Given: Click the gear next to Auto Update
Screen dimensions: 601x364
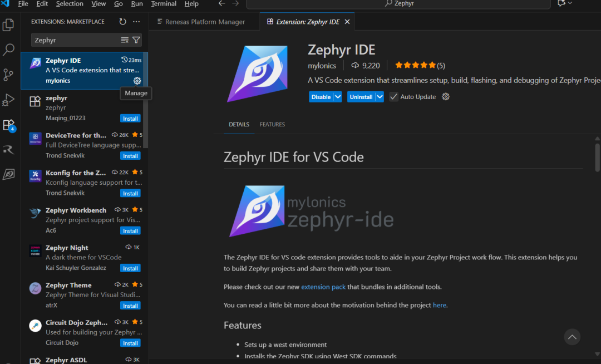Looking at the screenshot, I should 445,96.
